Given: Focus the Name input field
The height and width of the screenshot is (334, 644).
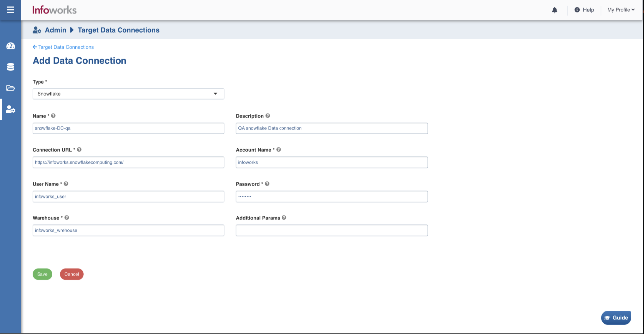Looking at the screenshot, I should tap(128, 128).
